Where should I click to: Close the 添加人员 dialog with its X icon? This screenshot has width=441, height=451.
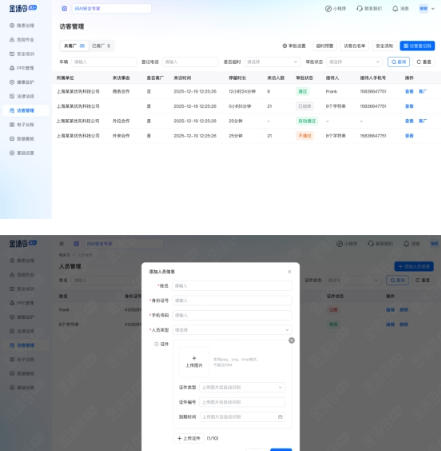click(x=289, y=272)
